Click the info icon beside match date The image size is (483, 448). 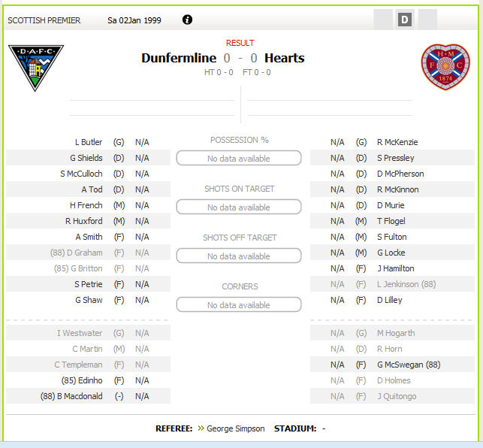[x=187, y=20]
